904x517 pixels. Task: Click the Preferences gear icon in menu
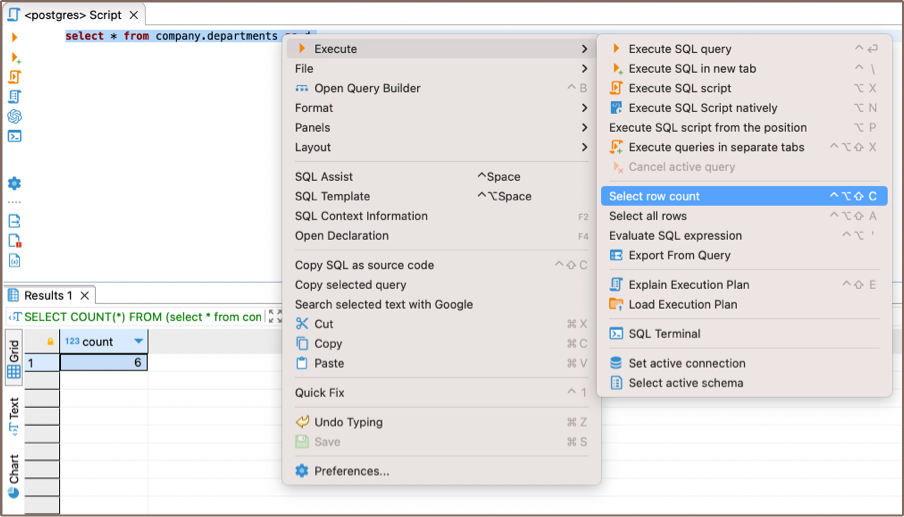(302, 471)
